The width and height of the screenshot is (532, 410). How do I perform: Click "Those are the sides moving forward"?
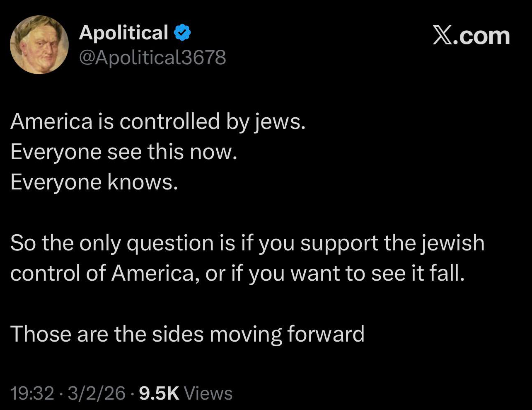pyautogui.click(x=187, y=334)
